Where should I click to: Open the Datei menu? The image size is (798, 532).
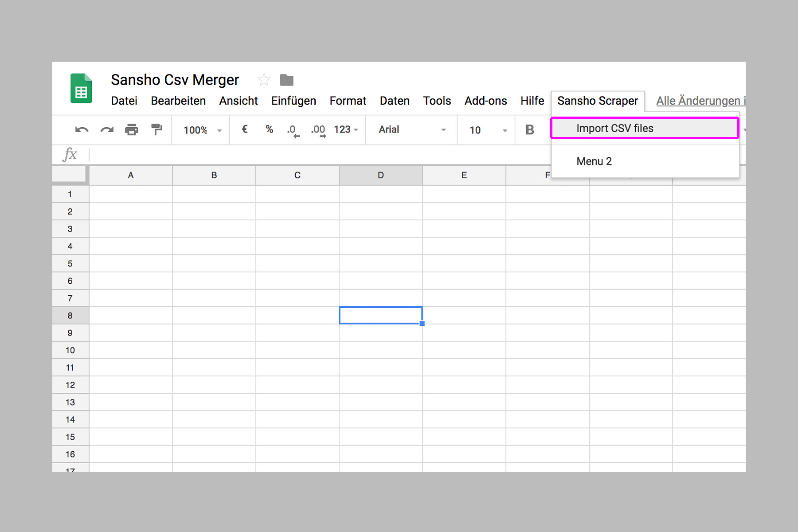124,101
